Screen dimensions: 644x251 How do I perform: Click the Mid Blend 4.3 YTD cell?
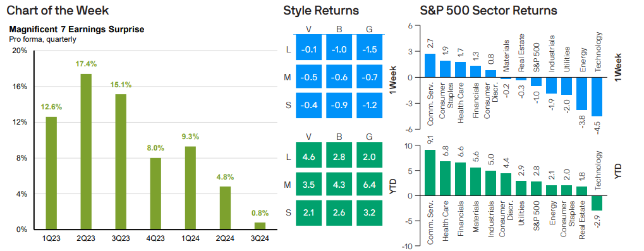(x=339, y=185)
